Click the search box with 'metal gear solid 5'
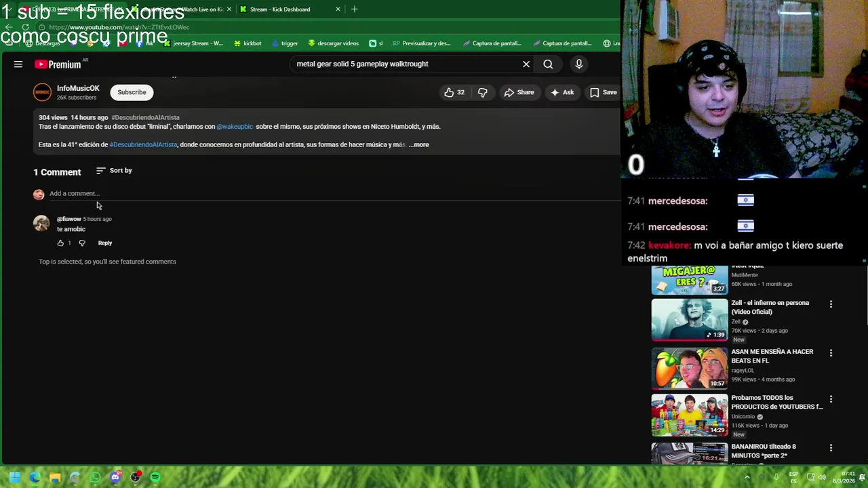868x488 pixels. pyautogui.click(x=406, y=64)
